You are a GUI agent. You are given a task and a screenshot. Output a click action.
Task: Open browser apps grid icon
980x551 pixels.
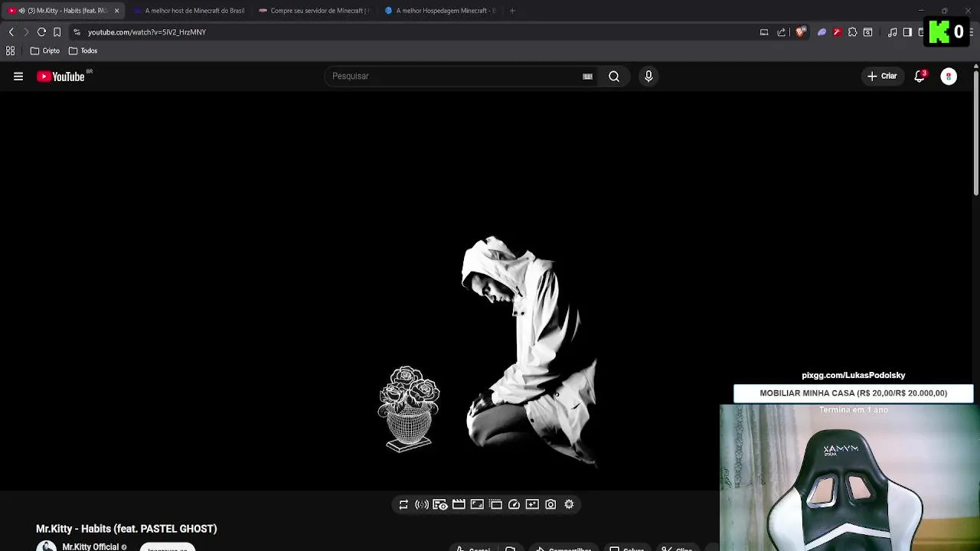click(x=10, y=51)
